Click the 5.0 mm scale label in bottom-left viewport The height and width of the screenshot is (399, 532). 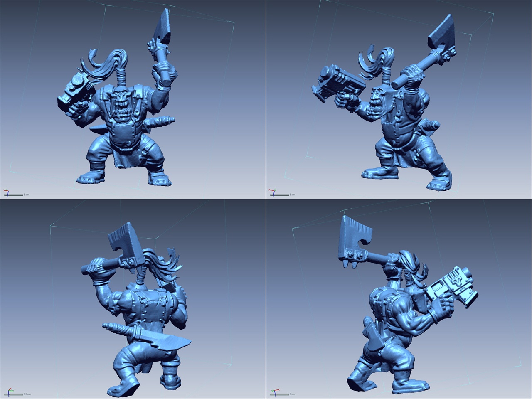tap(27, 394)
